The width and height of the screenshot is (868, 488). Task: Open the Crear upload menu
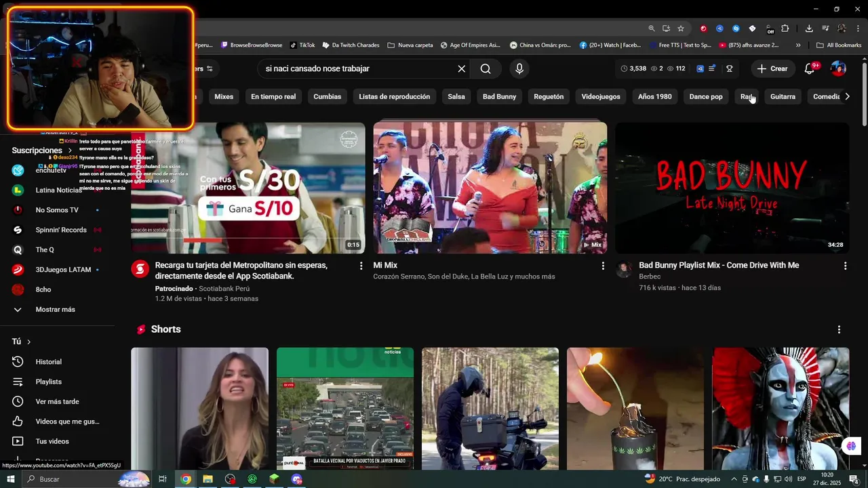[x=772, y=68]
